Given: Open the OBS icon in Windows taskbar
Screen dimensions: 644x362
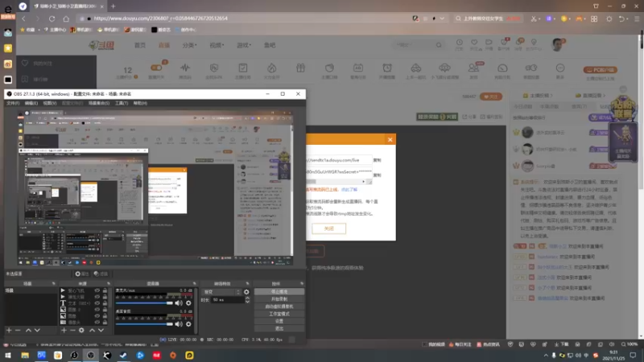Looking at the screenshot, I should pyautogui.click(x=91, y=355).
